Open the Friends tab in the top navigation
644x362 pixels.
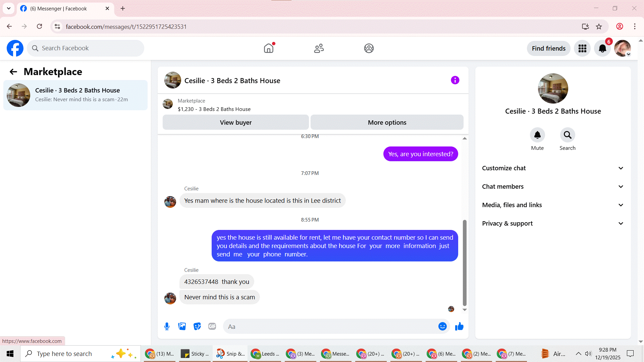pos(319,48)
